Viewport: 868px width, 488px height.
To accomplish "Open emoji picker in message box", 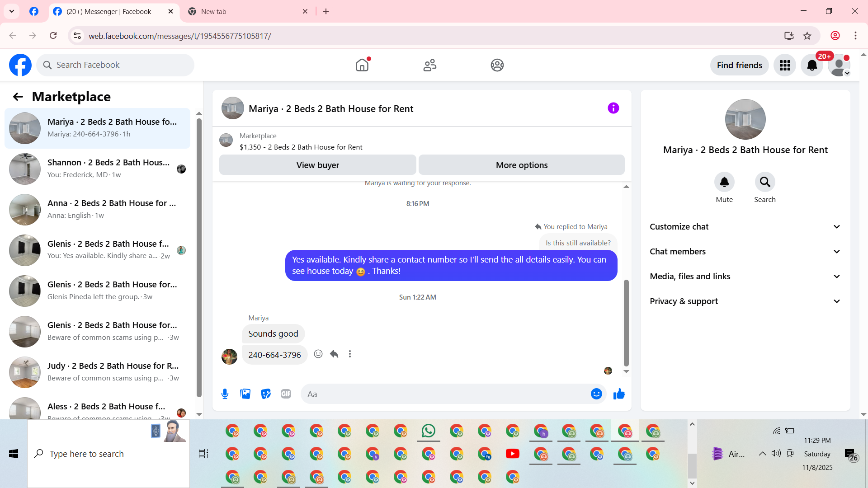I will tap(596, 394).
